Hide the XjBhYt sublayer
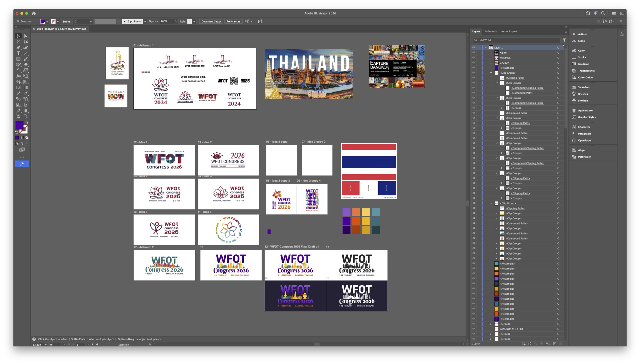 [x=473, y=53]
